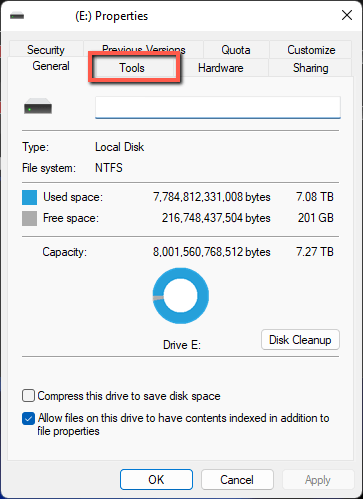
Task: Select the Quota tab
Action: tap(236, 50)
